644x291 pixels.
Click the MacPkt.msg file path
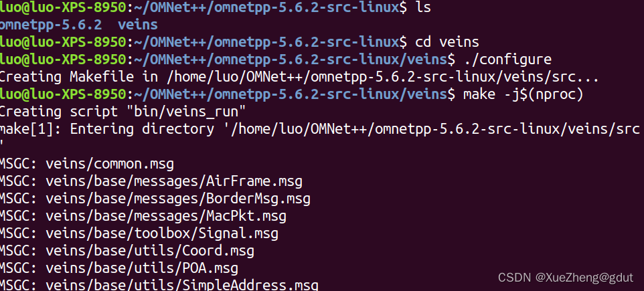point(166,216)
